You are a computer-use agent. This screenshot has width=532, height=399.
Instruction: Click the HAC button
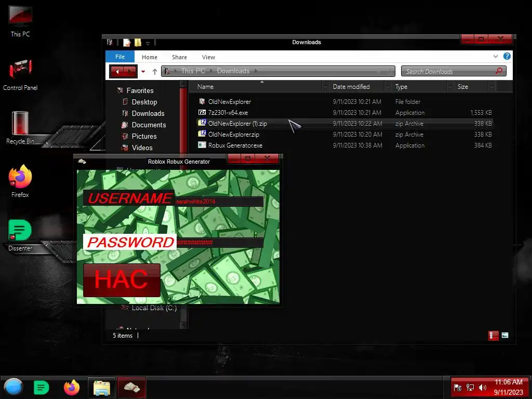pos(122,280)
